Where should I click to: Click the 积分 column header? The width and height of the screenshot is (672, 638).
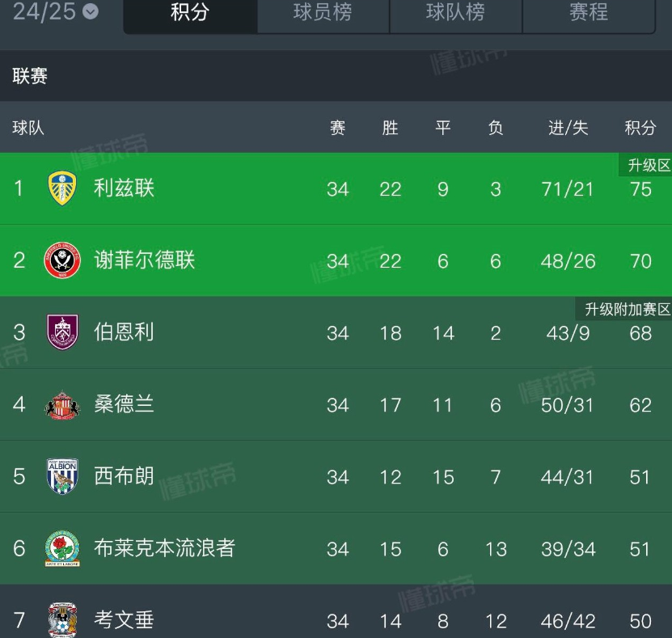click(x=640, y=128)
